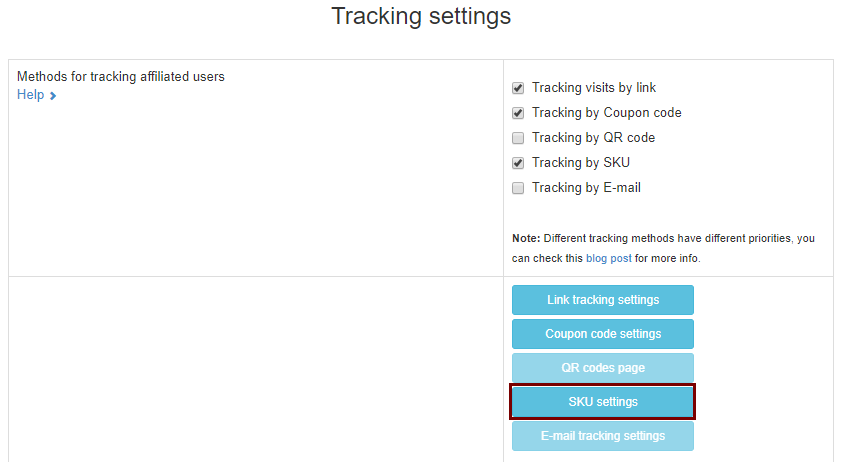The height and width of the screenshot is (462, 842).
Task: Click the 'Tracking by QR code' label text
Action: [x=593, y=138]
